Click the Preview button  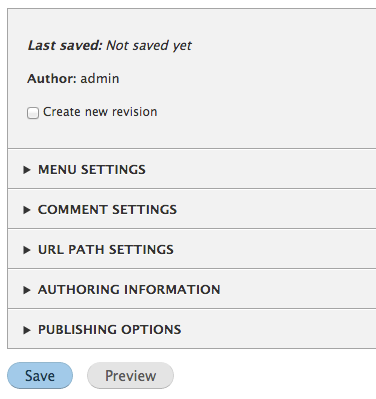click(x=130, y=376)
